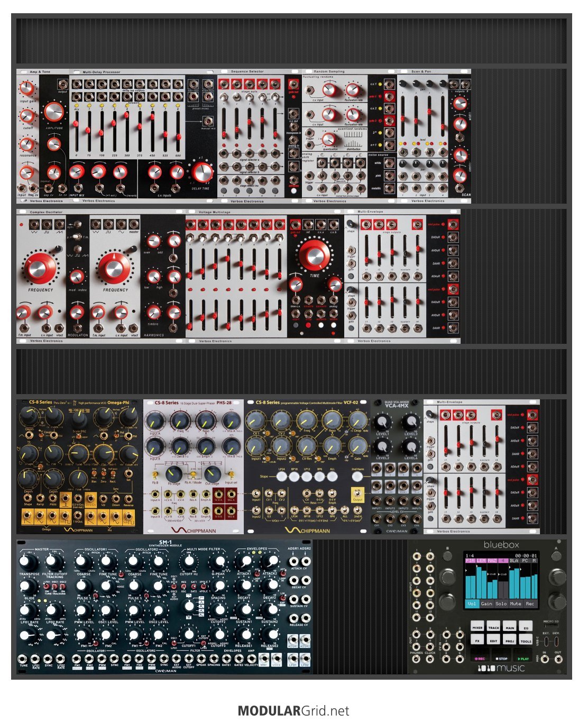
Task: Open the EQ page on bluebox
Action: (526, 626)
